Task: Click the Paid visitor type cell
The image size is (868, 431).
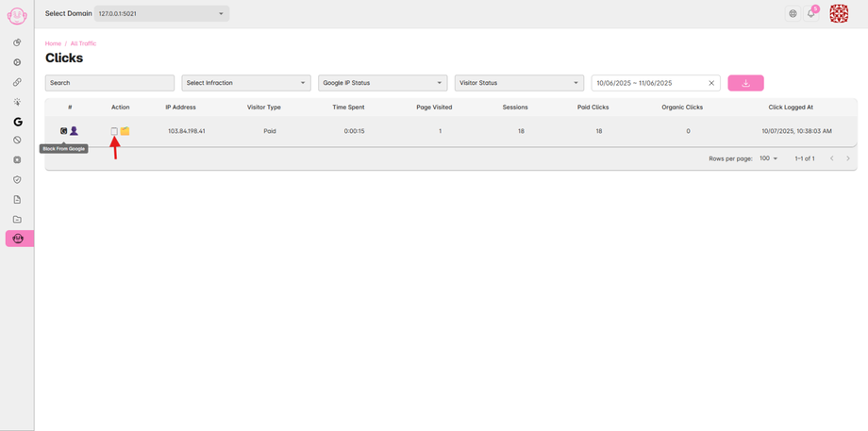Action: click(270, 131)
